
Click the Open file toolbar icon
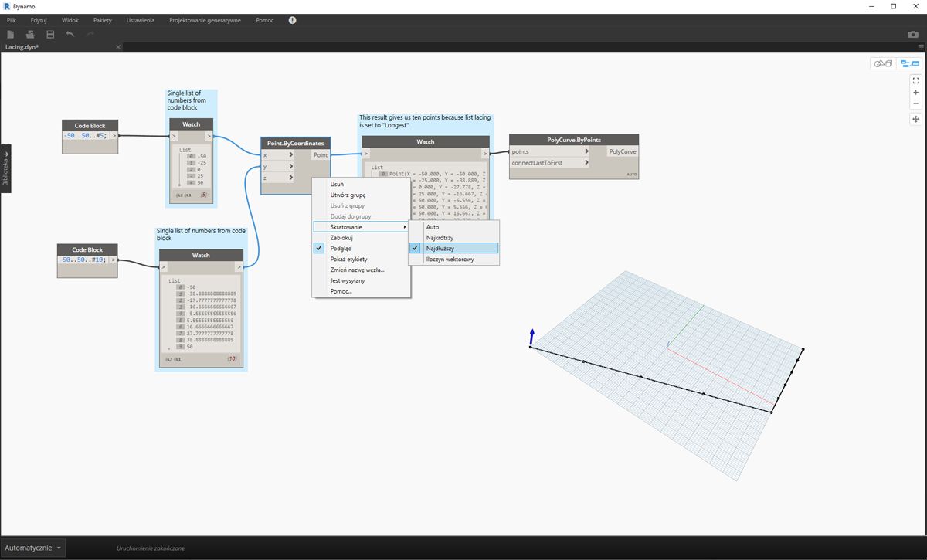(30, 35)
